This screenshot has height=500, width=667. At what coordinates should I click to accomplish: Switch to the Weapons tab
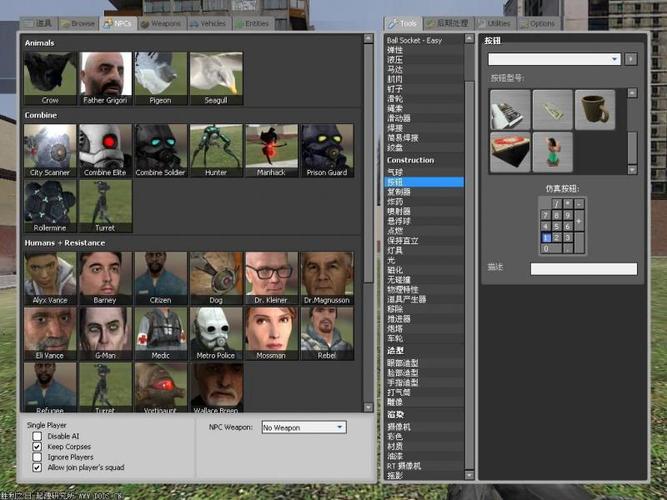click(161, 23)
